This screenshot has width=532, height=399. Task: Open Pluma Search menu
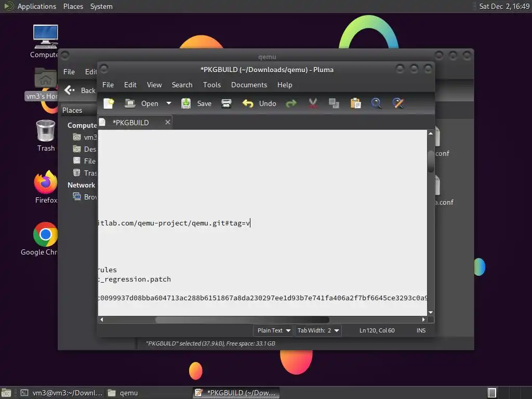coord(182,85)
